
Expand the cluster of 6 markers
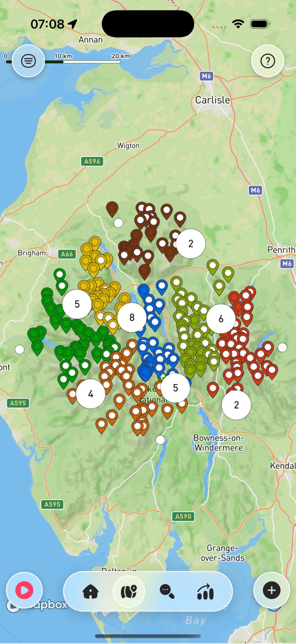[221, 319]
